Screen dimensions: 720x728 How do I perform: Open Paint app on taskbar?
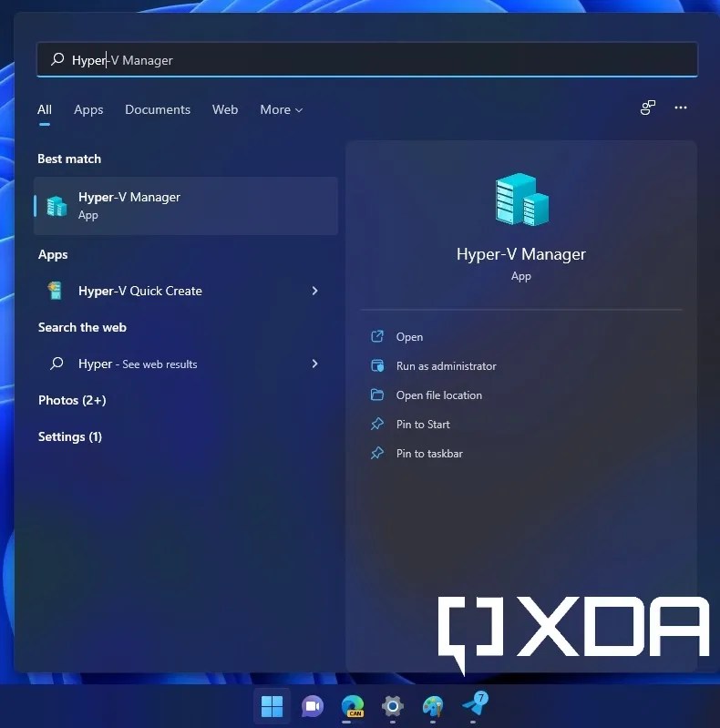pos(433,707)
